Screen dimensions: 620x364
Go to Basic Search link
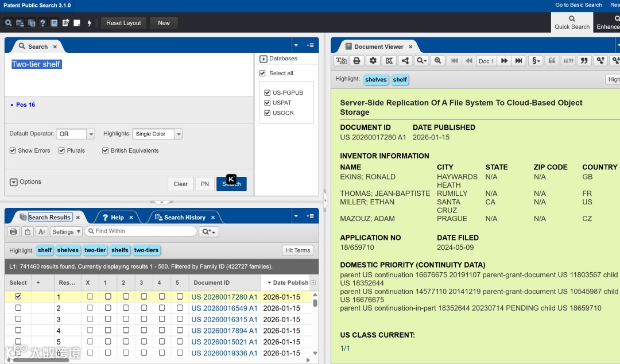[x=579, y=5]
